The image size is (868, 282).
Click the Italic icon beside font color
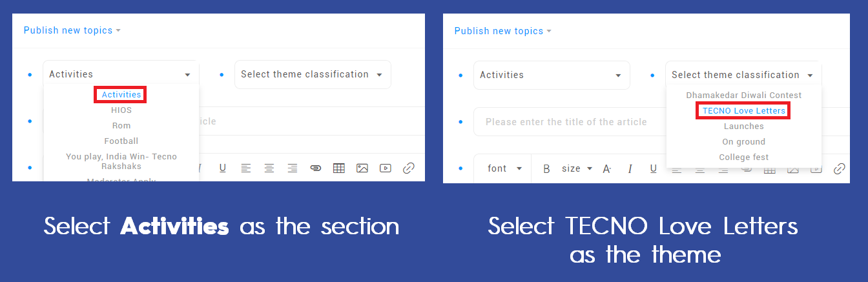pyautogui.click(x=630, y=168)
